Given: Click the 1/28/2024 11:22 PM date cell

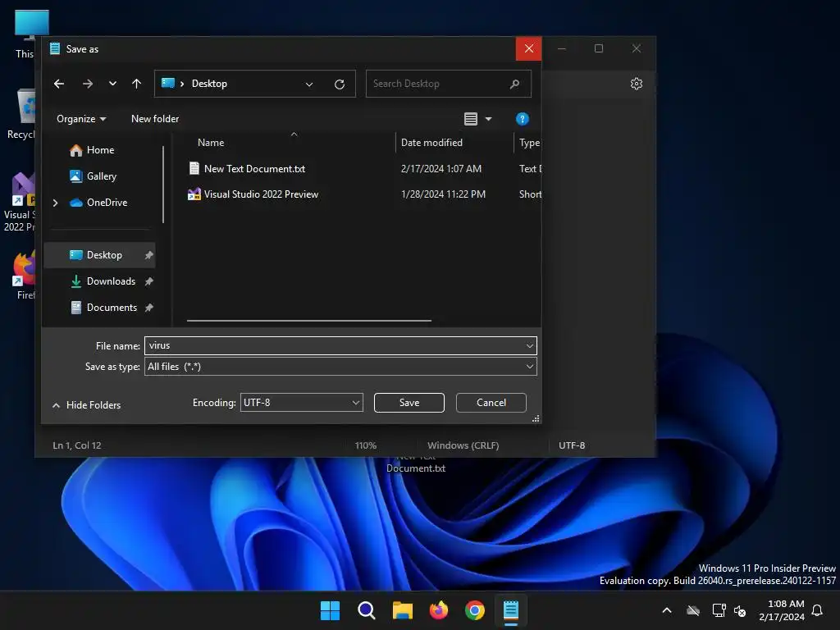Looking at the screenshot, I should [443, 194].
